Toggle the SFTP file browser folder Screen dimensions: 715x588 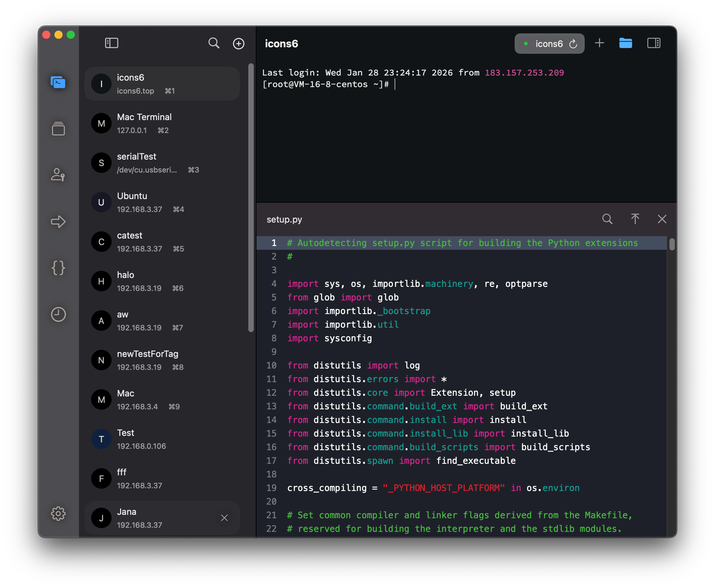(x=626, y=43)
